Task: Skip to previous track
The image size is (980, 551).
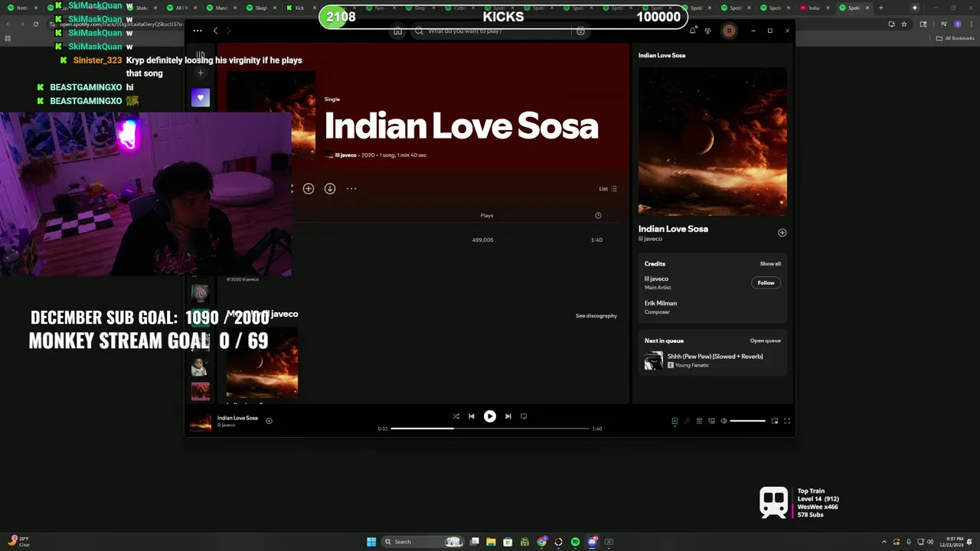Action: click(x=472, y=416)
